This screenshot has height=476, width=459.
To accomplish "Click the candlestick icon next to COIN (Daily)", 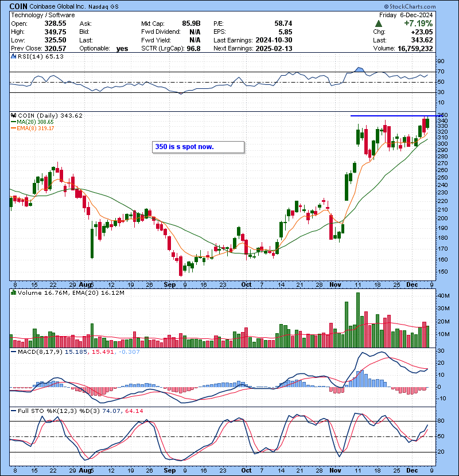I will click(13, 115).
